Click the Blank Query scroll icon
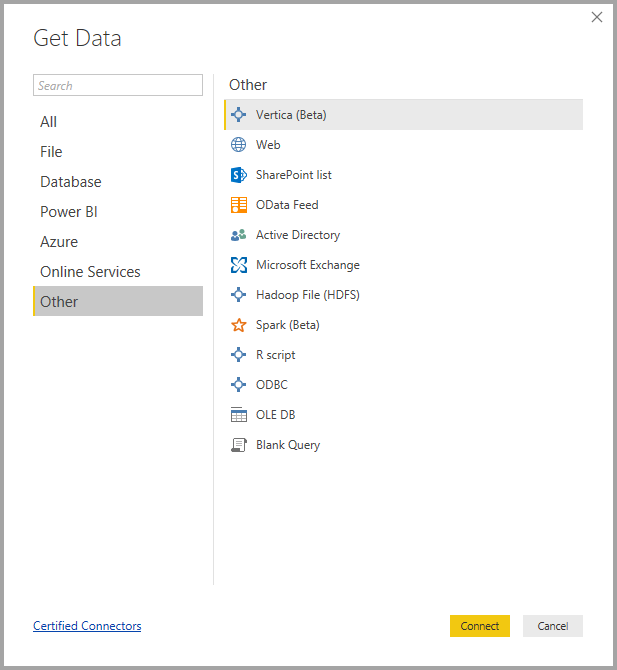The image size is (617, 670). pos(238,445)
